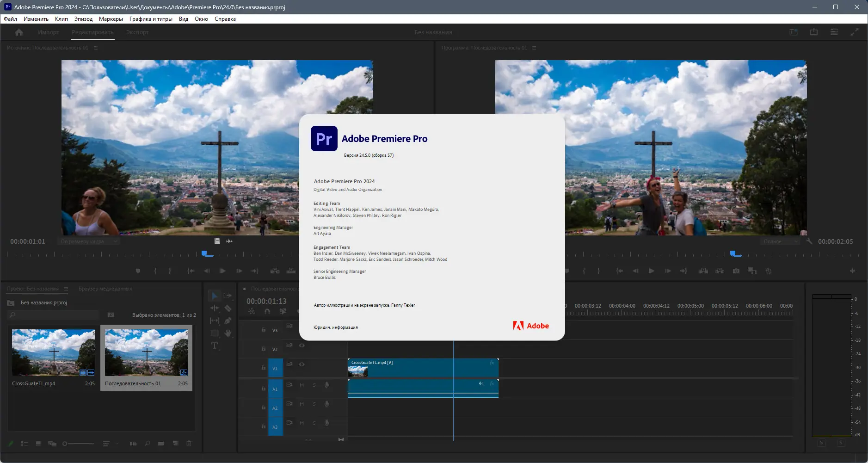This screenshot has width=868, height=463.
Task: Open the 'Файл' menu
Action: pos(10,19)
